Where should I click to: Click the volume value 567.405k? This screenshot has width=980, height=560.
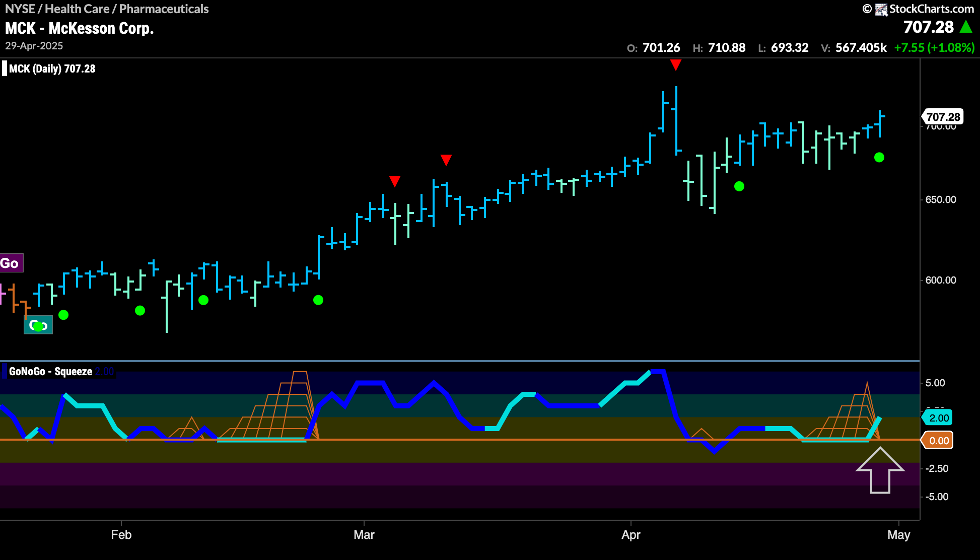(861, 48)
